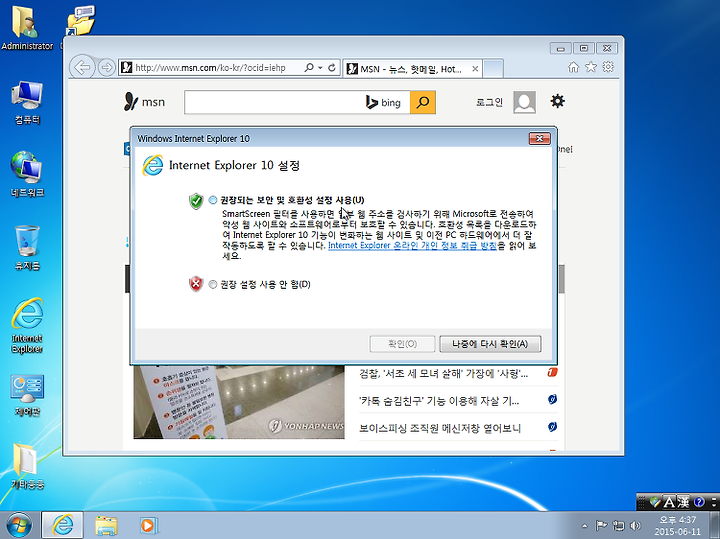Open the 보이스피싱 조직원 메신저창 headline
Screen dimensions: 720x539
coord(440,428)
